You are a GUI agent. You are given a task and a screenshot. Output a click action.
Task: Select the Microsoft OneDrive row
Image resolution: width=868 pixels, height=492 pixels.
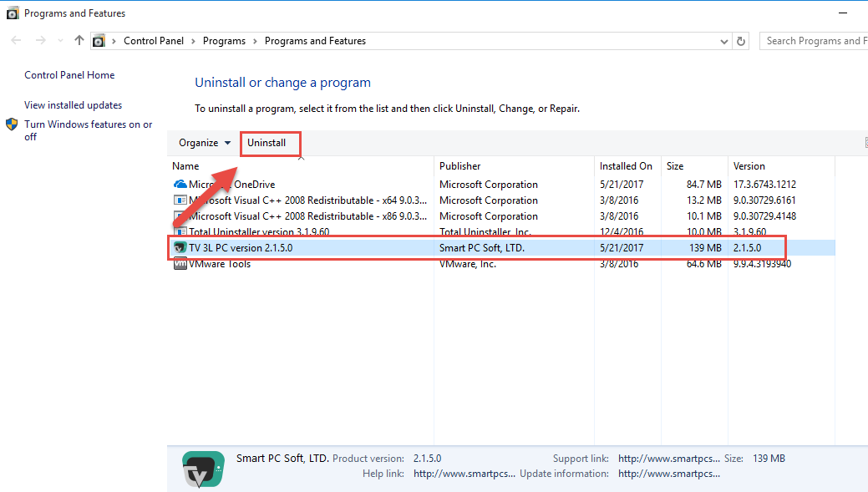pyautogui.click(x=501, y=185)
